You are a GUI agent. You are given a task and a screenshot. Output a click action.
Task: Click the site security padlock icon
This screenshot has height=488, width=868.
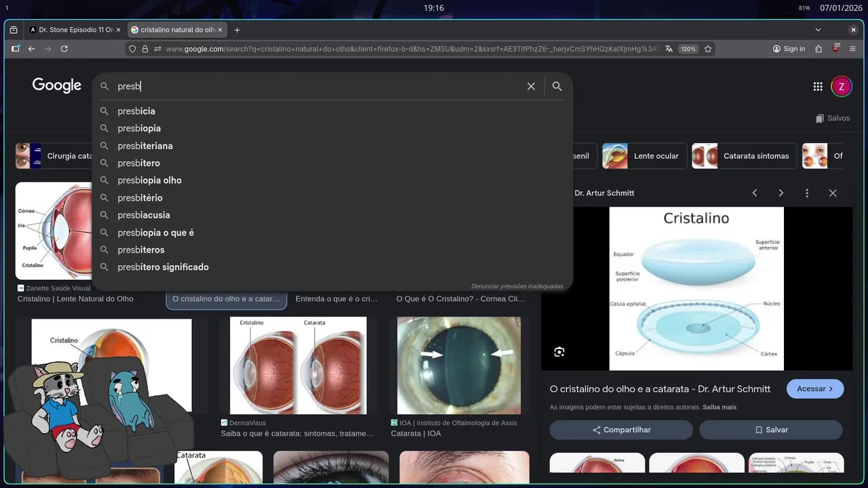click(145, 49)
